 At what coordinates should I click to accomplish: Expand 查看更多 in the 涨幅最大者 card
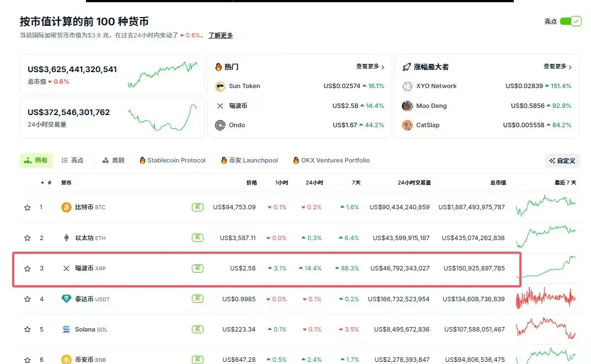[x=557, y=67]
